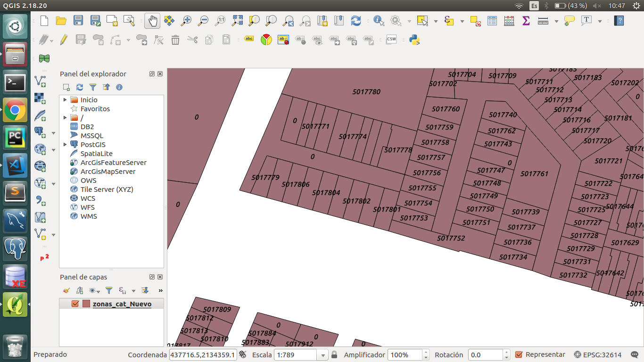Screen dimensions: 644x362
Task: Toggle the scale lock icon
Action: click(334, 354)
